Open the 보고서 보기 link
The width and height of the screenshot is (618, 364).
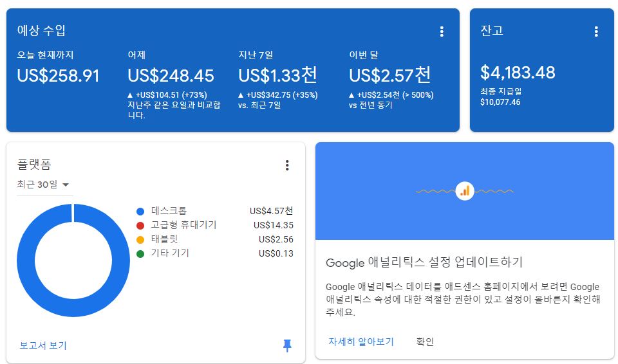43,345
